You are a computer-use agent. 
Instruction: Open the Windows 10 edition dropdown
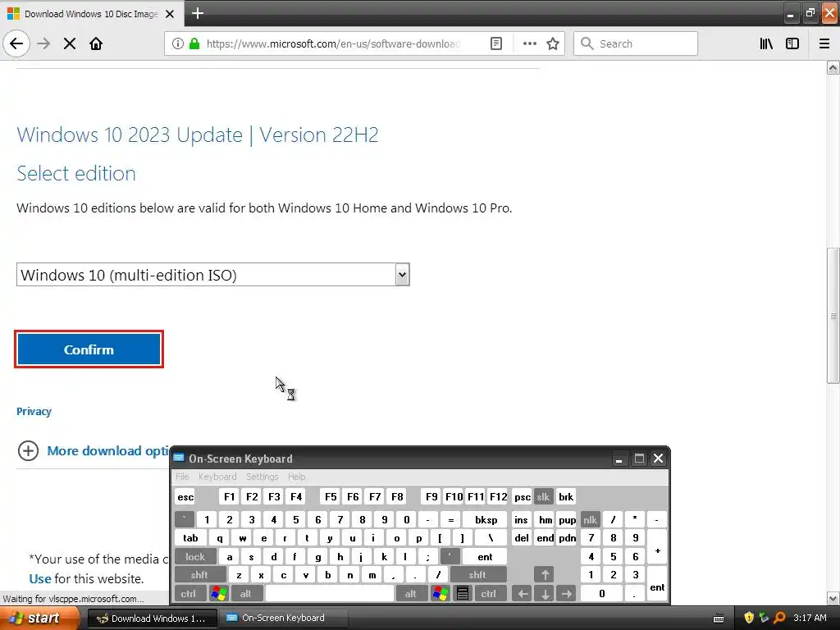[x=213, y=275]
